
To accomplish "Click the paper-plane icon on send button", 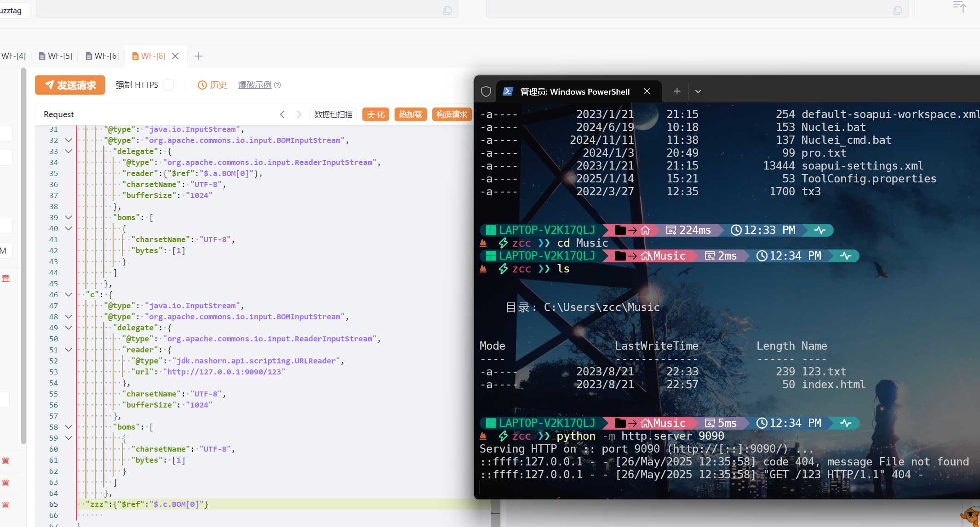I will pos(49,85).
